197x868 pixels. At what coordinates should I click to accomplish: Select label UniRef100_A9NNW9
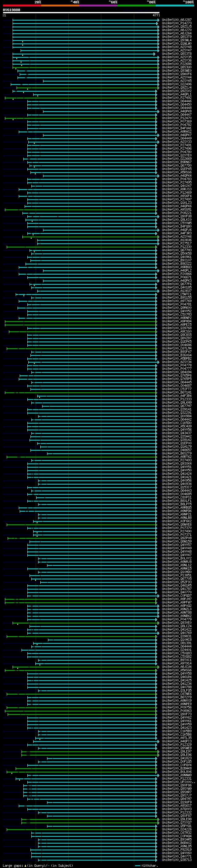(x=177, y=775)
